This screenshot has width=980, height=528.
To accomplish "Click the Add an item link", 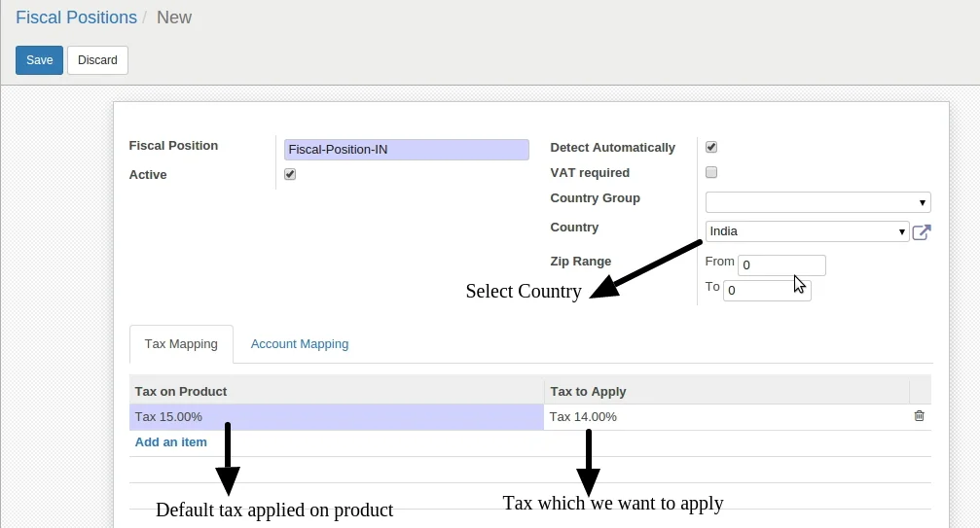I will point(170,442).
